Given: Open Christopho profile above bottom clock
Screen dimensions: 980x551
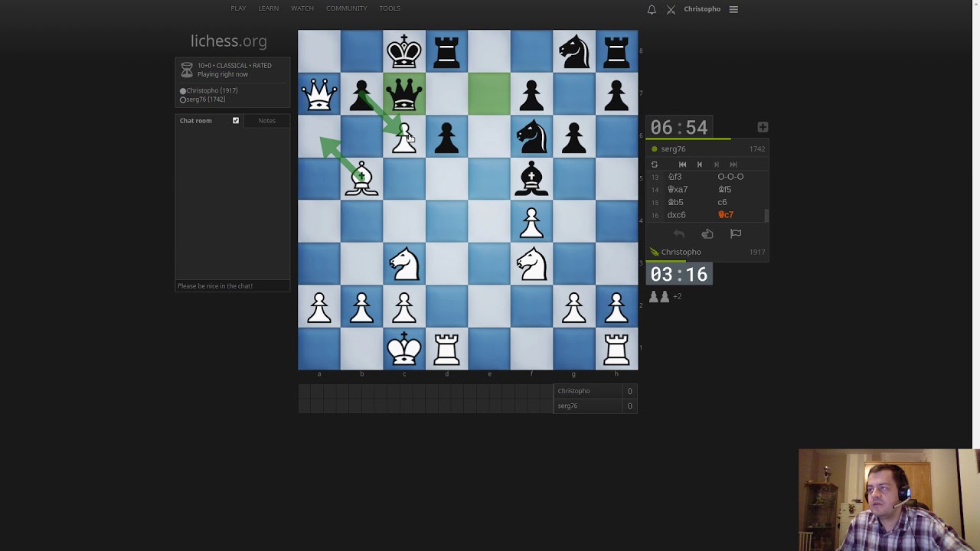Looking at the screenshot, I should [681, 252].
